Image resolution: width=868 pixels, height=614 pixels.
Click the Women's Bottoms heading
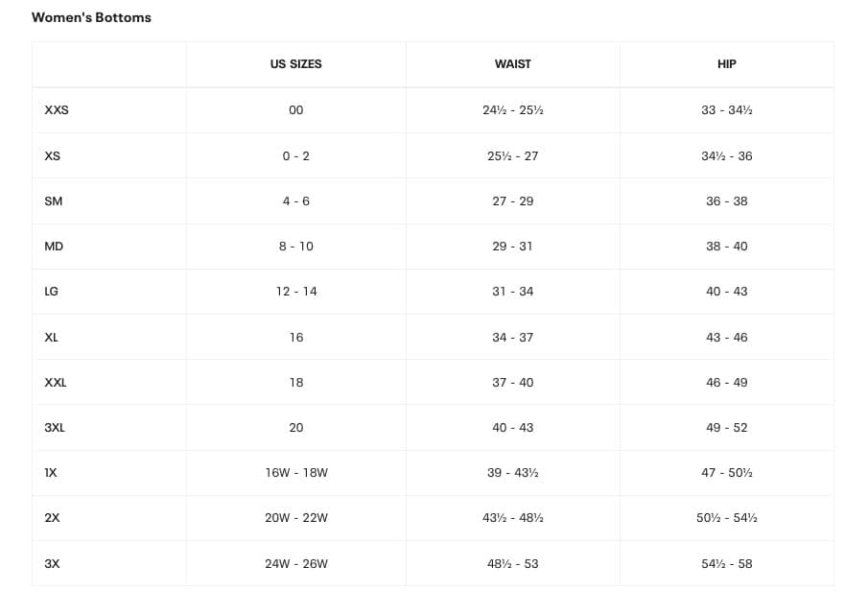point(91,17)
